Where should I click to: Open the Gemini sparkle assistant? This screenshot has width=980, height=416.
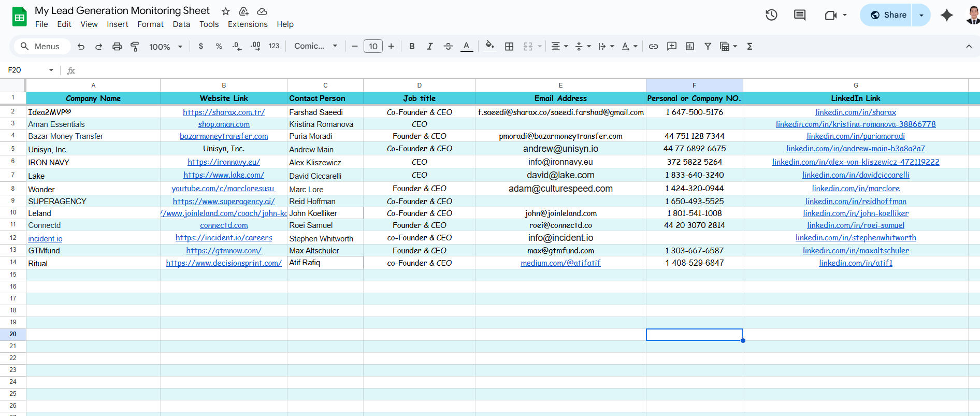pyautogui.click(x=947, y=15)
